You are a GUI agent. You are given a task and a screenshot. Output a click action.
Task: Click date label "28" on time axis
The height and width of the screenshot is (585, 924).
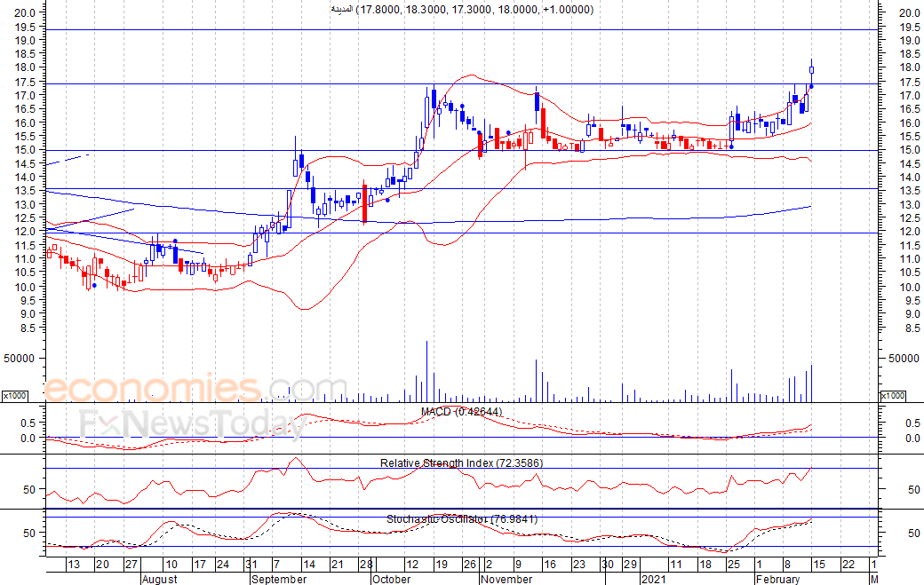366,565
